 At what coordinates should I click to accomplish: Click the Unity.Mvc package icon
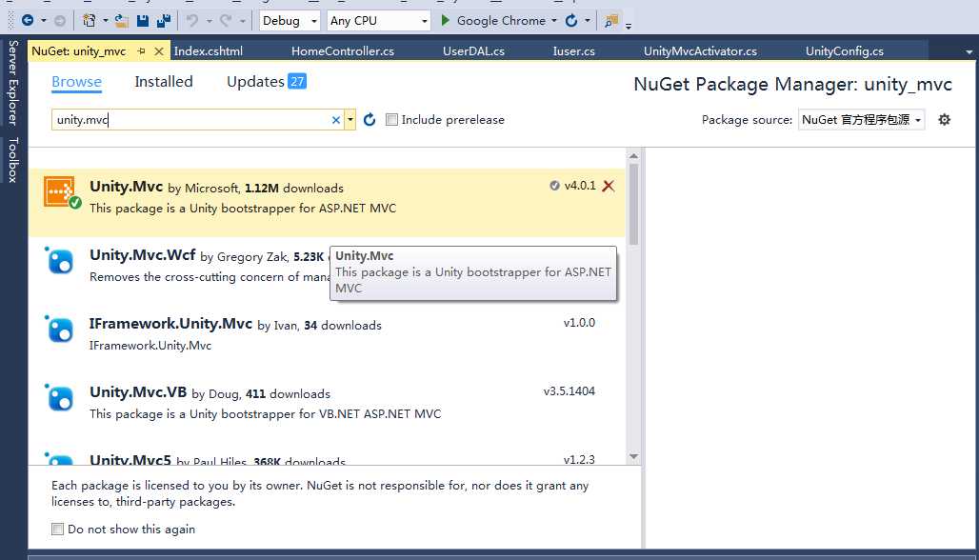point(62,191)
